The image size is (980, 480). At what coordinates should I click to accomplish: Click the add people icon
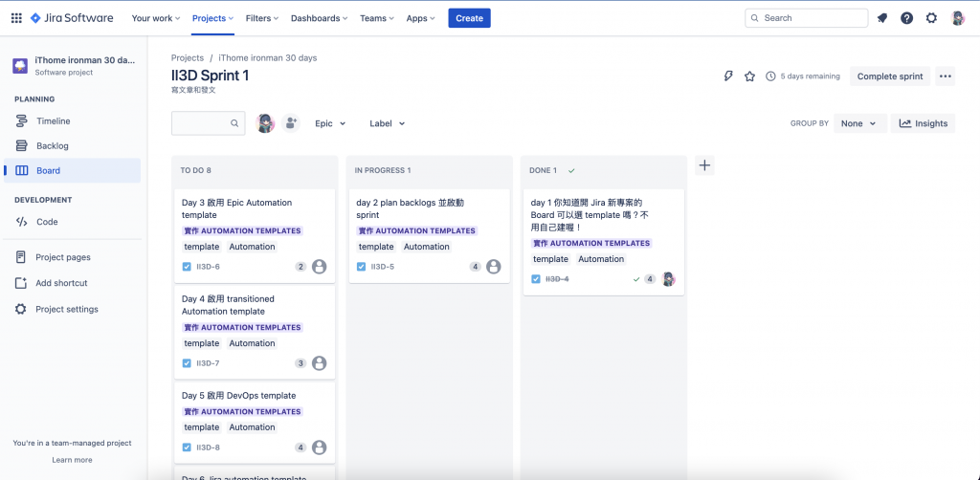click(x=291, y=123)
